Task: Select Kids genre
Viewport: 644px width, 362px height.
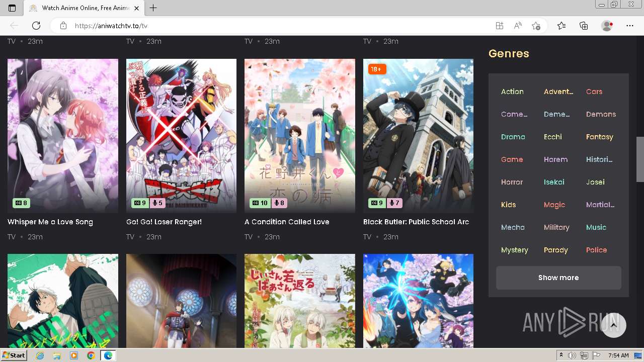Action: tap(509, 205)
